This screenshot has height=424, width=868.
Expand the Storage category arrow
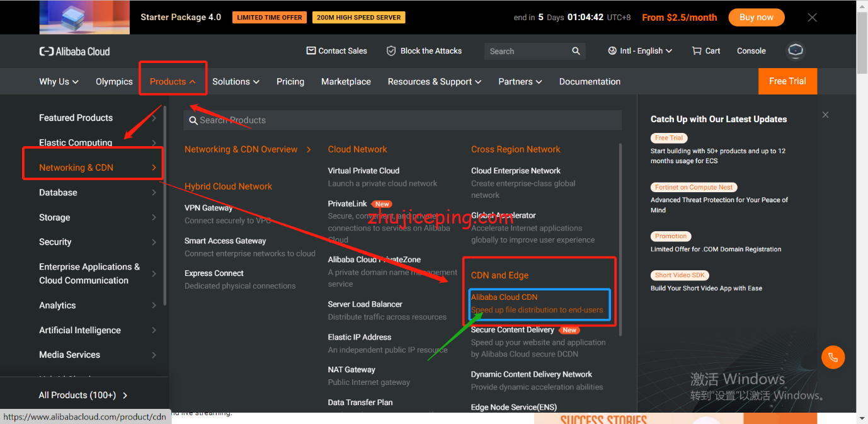(x=154, y=217)
